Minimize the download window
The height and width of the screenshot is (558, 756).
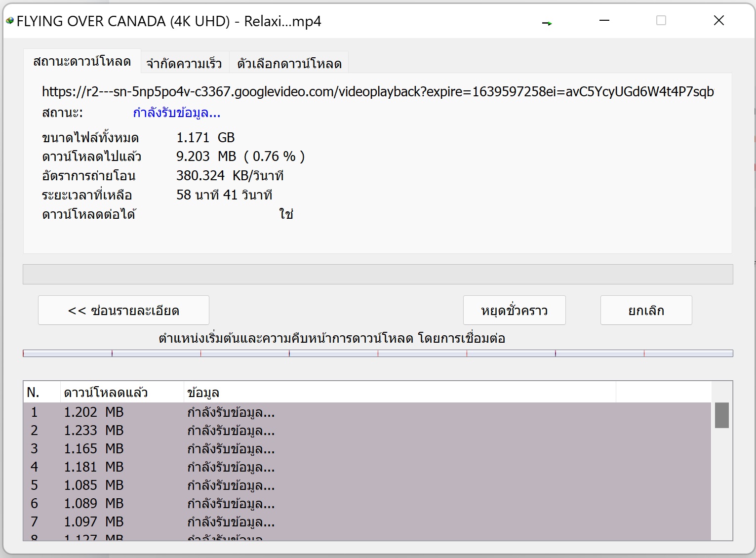604,21
